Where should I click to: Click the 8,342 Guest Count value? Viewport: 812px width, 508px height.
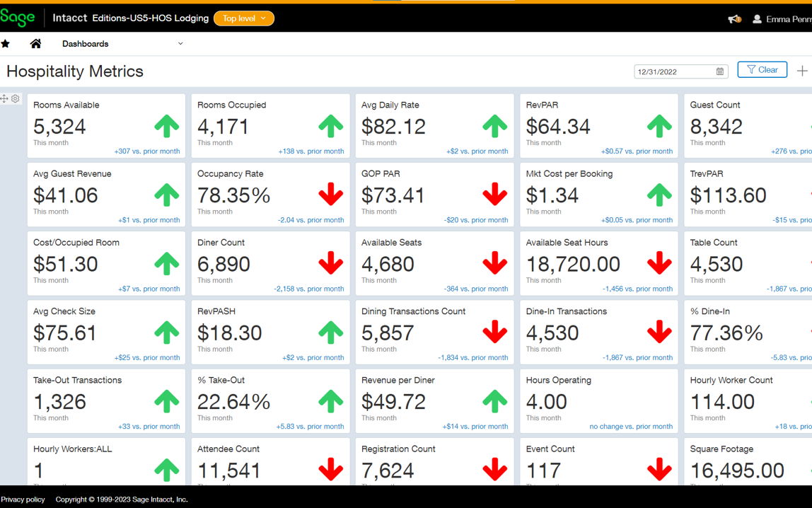(717, 127)
